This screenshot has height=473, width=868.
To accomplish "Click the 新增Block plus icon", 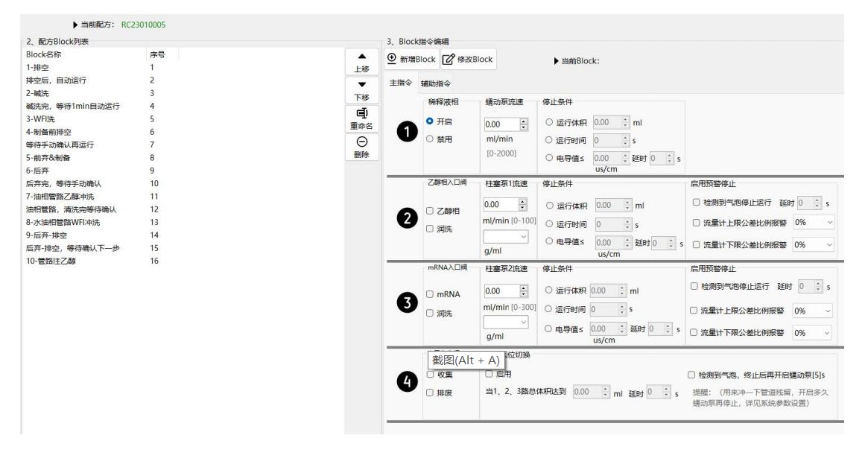I will click(x=393, y=59).
